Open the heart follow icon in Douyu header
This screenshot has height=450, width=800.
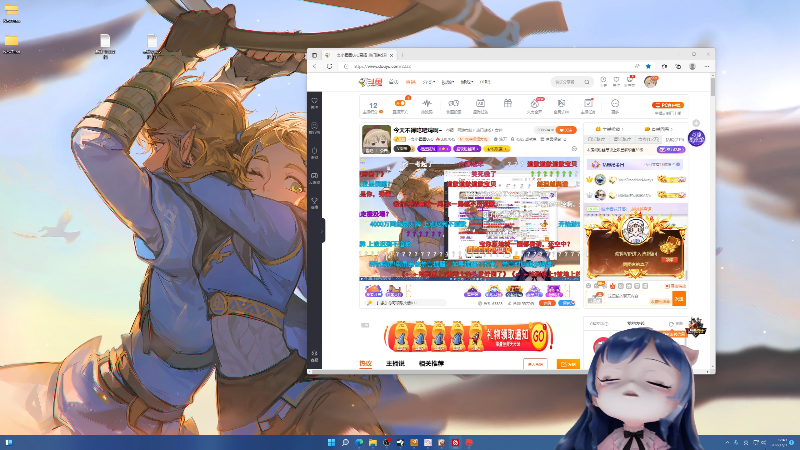coord(616,82)
